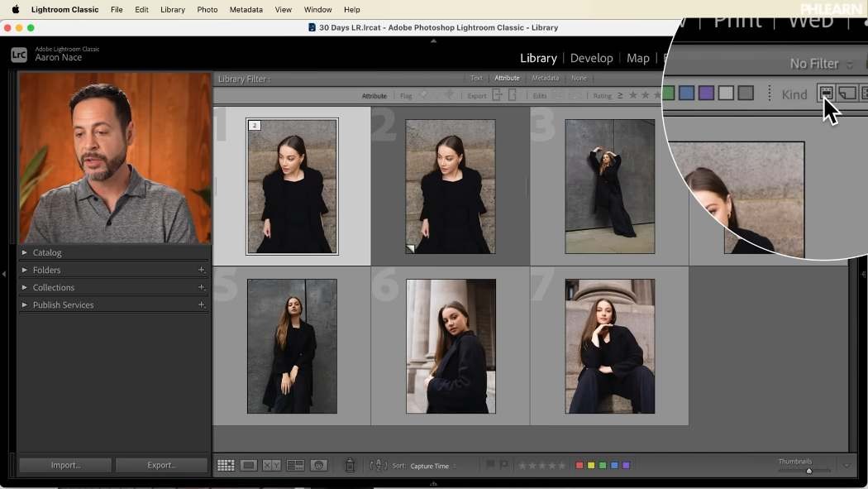Select photo thumbnail number 6
Screen dimensions: 868x489
coord(451,346)
